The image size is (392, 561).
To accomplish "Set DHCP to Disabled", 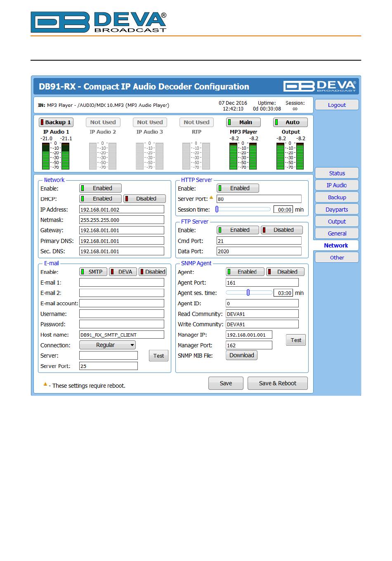I will [x=144, y=198].
